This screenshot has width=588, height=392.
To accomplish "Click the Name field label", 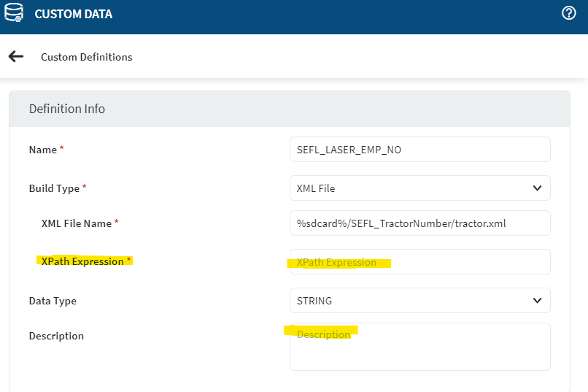I will point(43,150).
